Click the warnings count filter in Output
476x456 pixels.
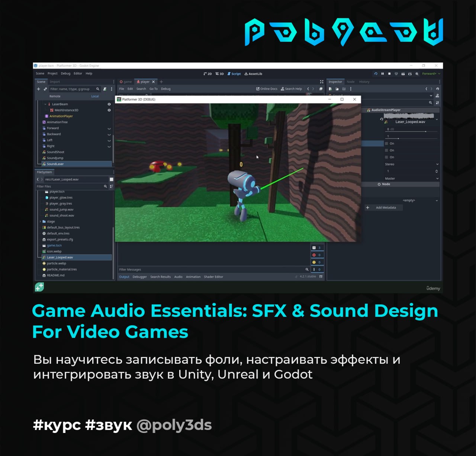pos(317,262)
